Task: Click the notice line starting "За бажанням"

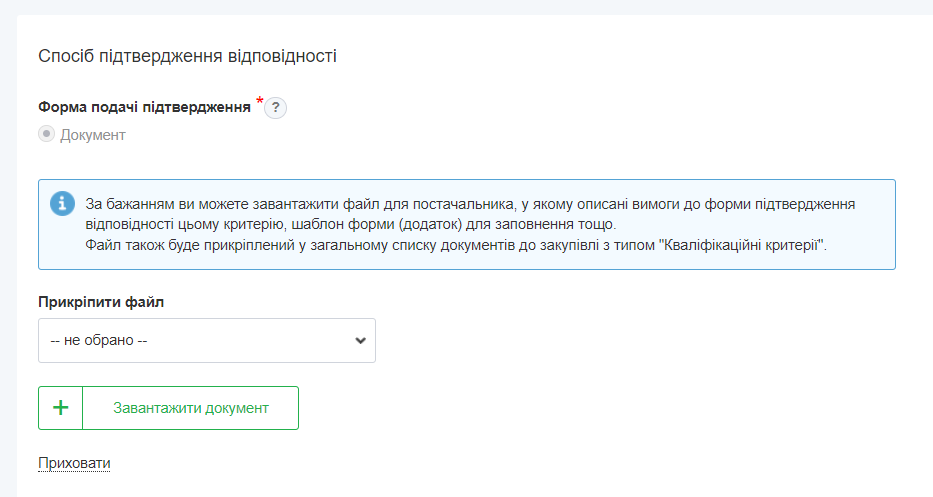Action: click(470, 203)
